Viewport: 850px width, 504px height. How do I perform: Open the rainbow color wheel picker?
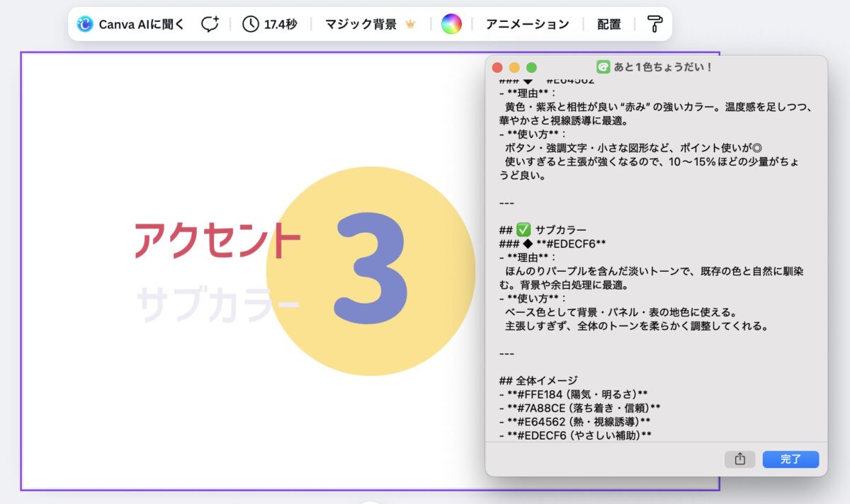click(451, 24)
